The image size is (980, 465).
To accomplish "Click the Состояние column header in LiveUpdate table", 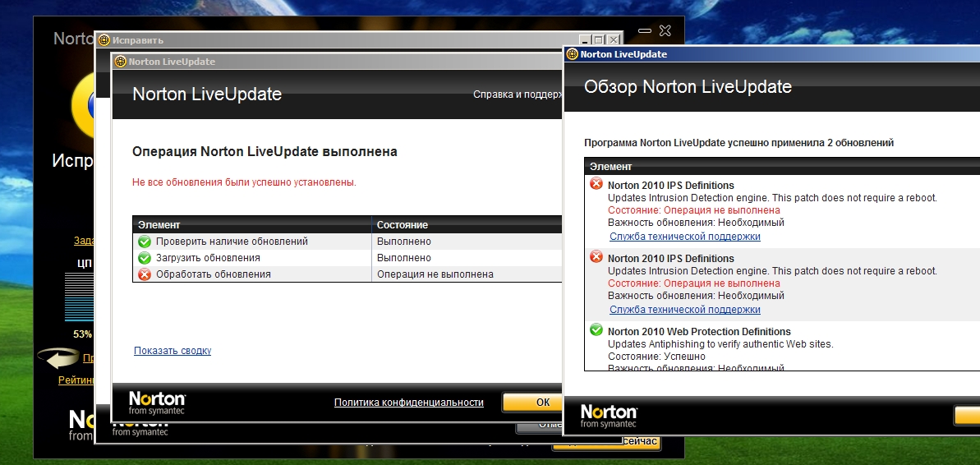I will tap(467, 224).
